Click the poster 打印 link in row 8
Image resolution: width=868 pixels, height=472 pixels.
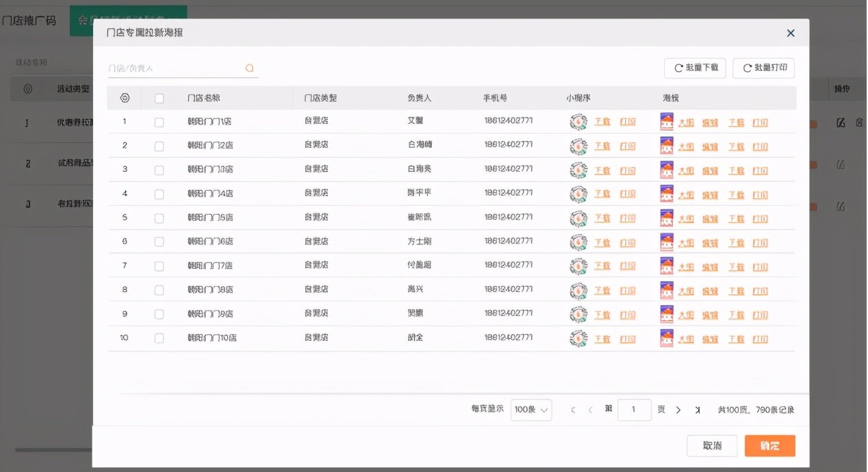tap(760, 290)
